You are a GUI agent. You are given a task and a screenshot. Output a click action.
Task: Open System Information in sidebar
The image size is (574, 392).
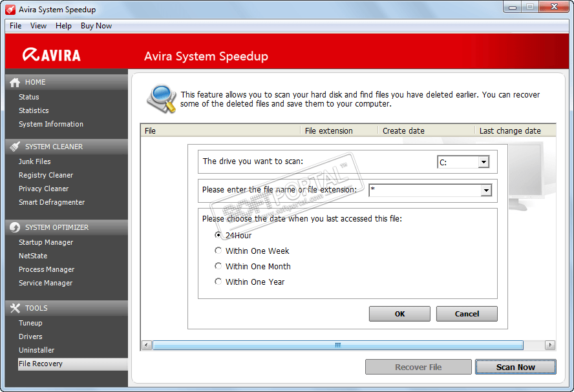point(51,124)
